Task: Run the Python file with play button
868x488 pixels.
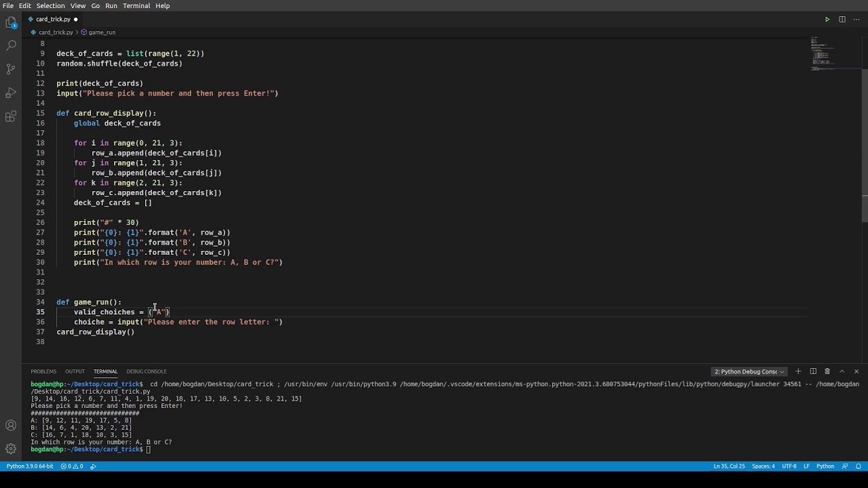Action: tap(827, 20)
